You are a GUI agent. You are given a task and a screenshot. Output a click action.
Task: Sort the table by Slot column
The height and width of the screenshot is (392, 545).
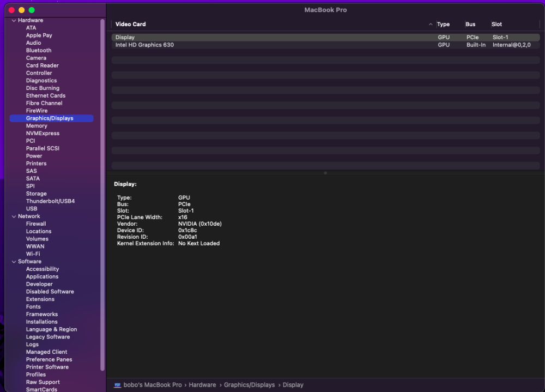point(496,25)
